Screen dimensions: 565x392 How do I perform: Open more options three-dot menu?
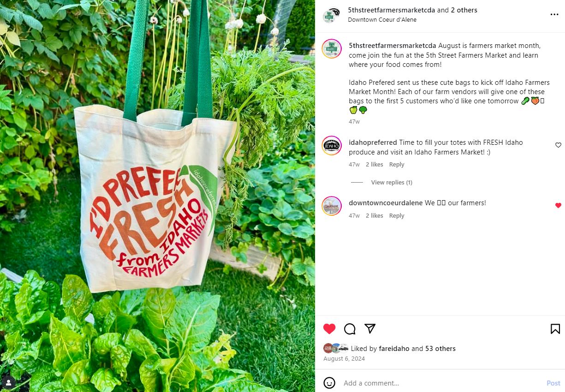coord(554,15)
